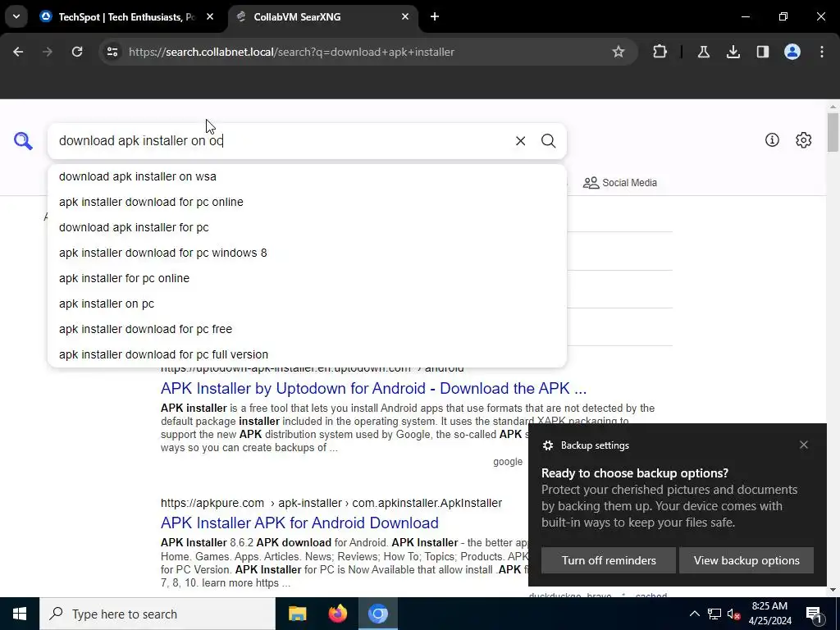The width and height of the screenshot is (840, 630).
Task: Focus the browser address bar URL
Action: click(x=291, y=52)
